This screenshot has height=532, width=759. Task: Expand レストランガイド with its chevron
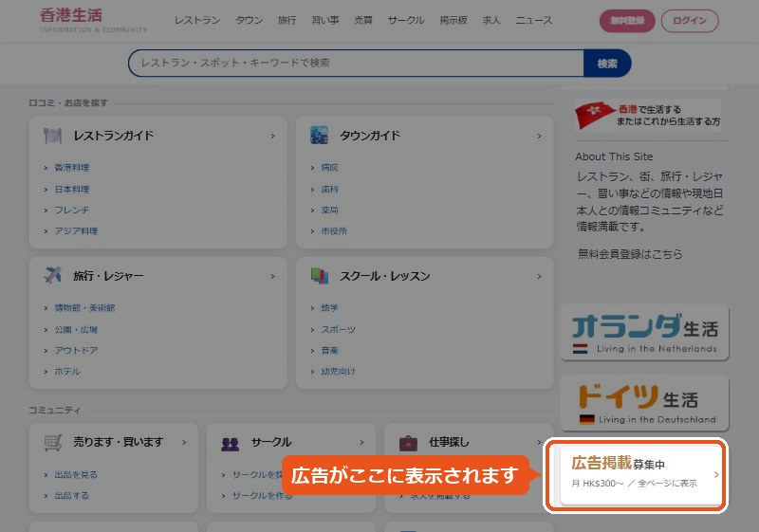point(272,137)
